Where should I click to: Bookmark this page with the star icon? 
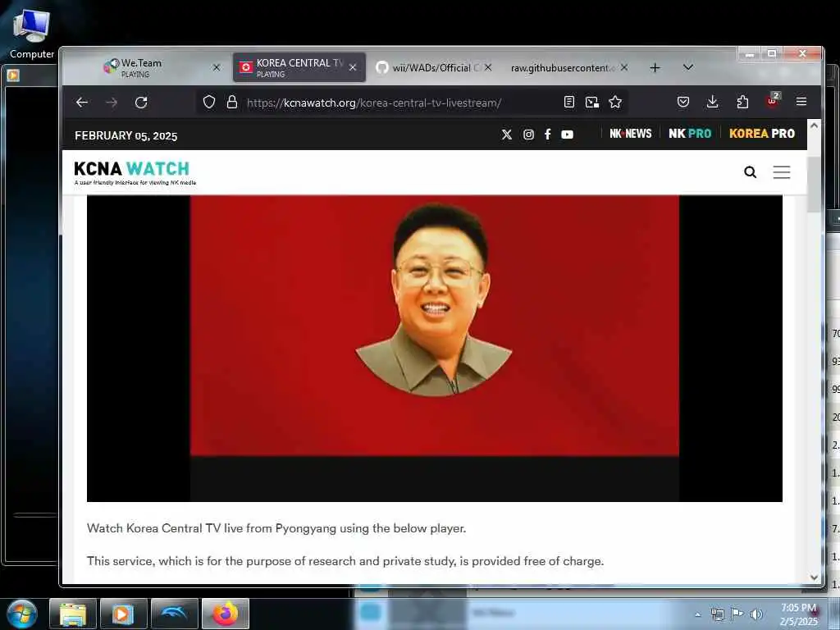615,102
